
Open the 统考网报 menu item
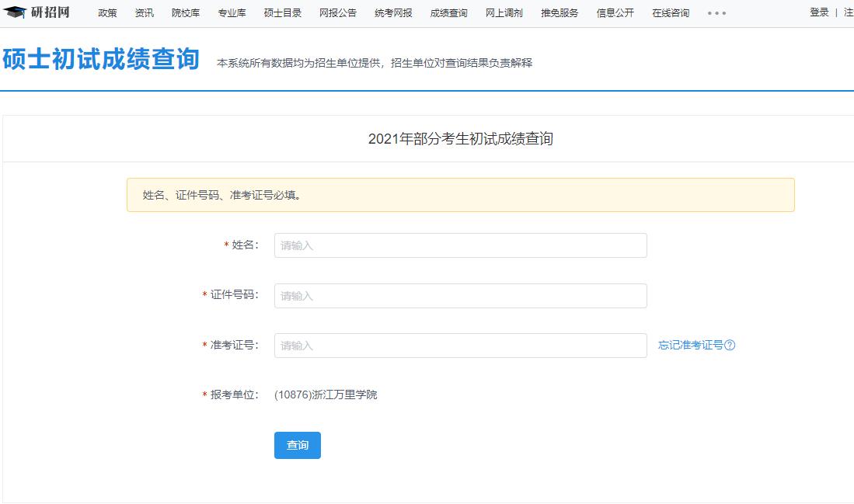(393, 13)
